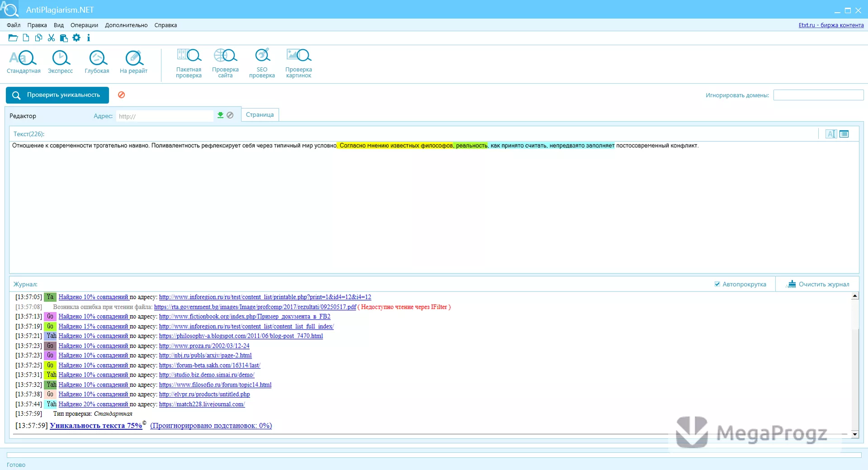Open elvpr.ru products link
Image resolution: width=868 pixels, height=470 pixels.
click(x=204, y=395)
